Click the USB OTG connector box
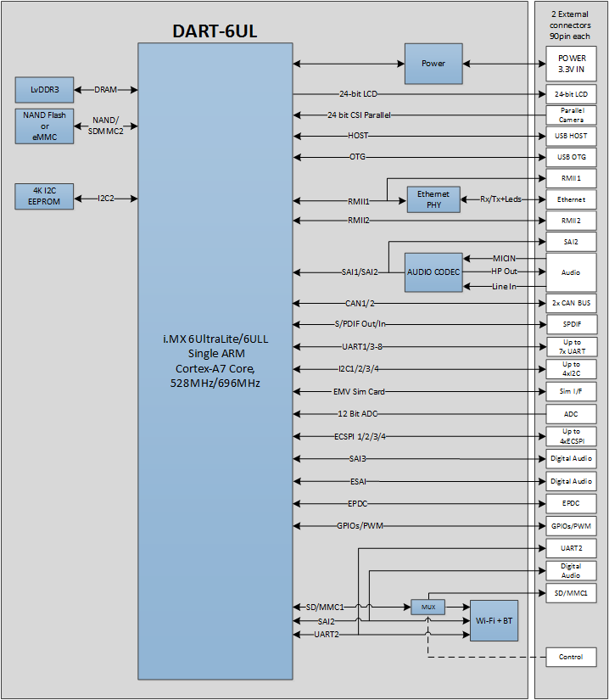Viewport: 609px width, 700px height. [x=571, y=157]
